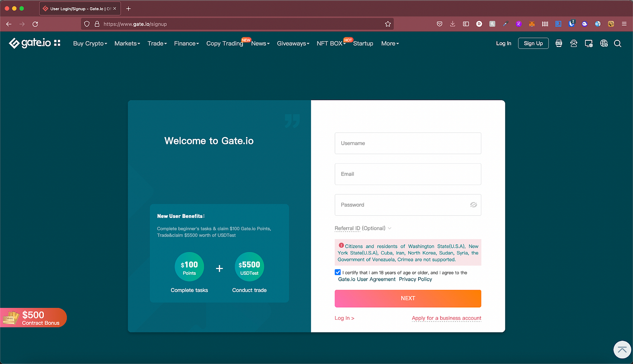633x364 pixels.
Task: Click the customer support headset icon
Action: 573,43
